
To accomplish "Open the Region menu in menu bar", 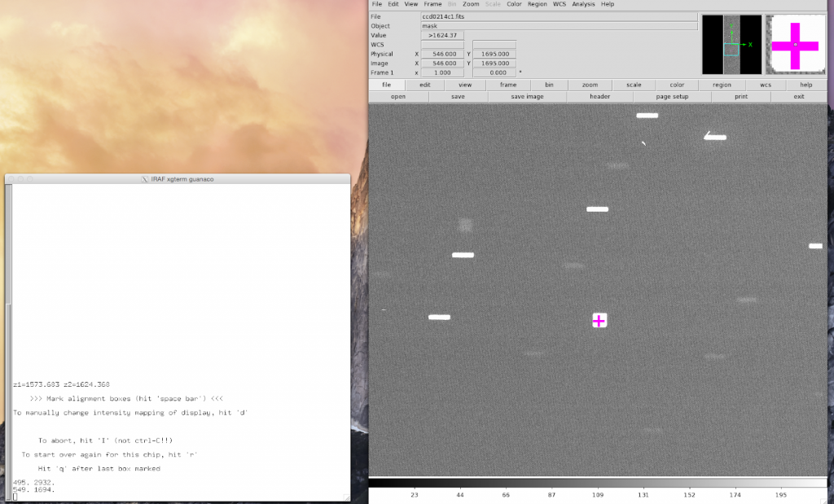I will pyautogui.click(x=537, y=4).
